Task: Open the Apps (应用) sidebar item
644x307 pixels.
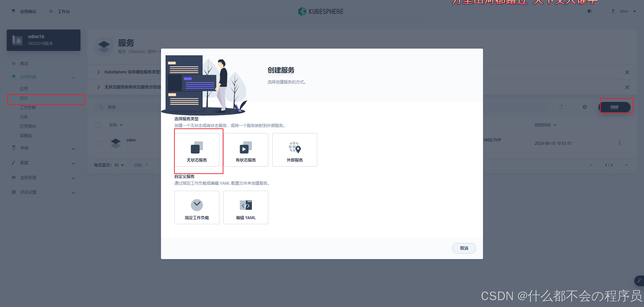Action: (24, 89)
